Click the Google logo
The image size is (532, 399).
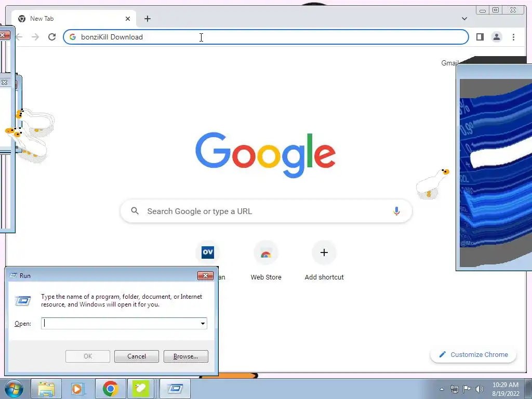[265, 155]
